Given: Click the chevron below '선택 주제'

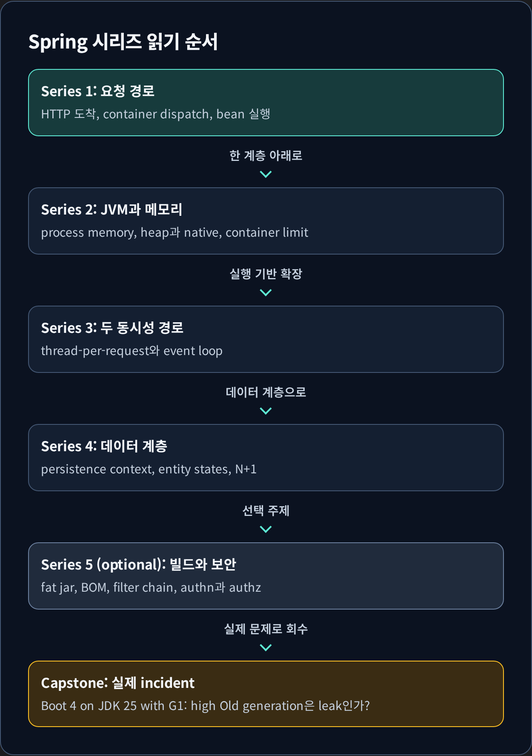Looking at the screenshot, I should tap(266, 529).
